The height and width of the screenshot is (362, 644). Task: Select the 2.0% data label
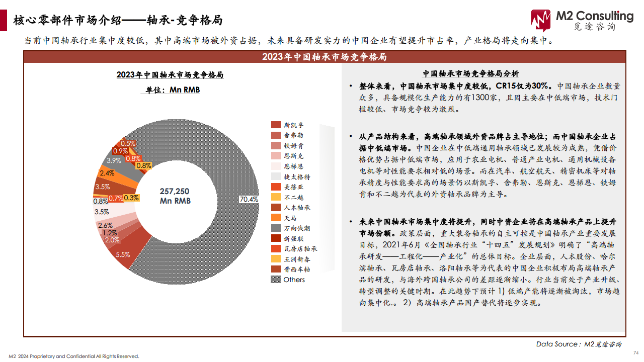click(x=112, y=240)
